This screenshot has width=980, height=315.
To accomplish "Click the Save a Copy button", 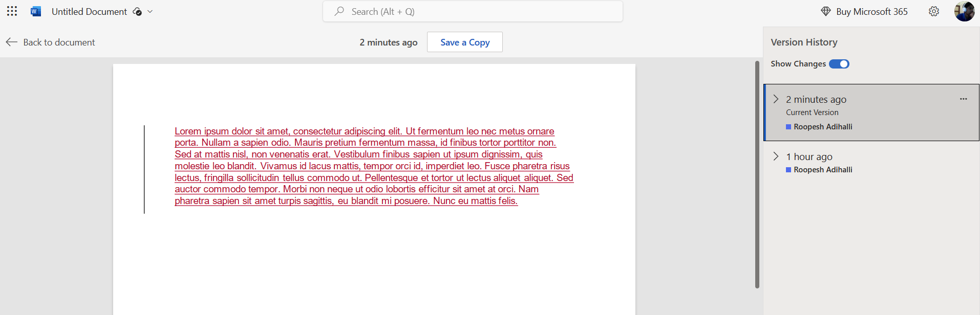I will pyautogui.click(x=464, y=42).
